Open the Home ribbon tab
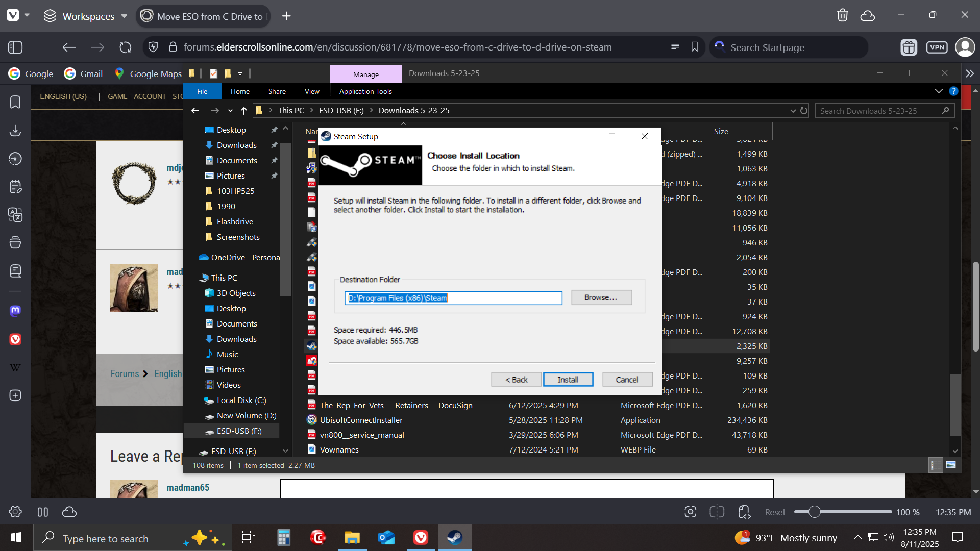The height and width of the screenshot is (551, 980). pyautogui.click(x=240, y=91)
